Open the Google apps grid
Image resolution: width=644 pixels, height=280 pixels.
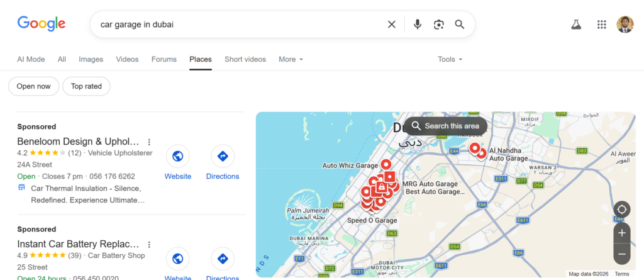pos(601,25)
